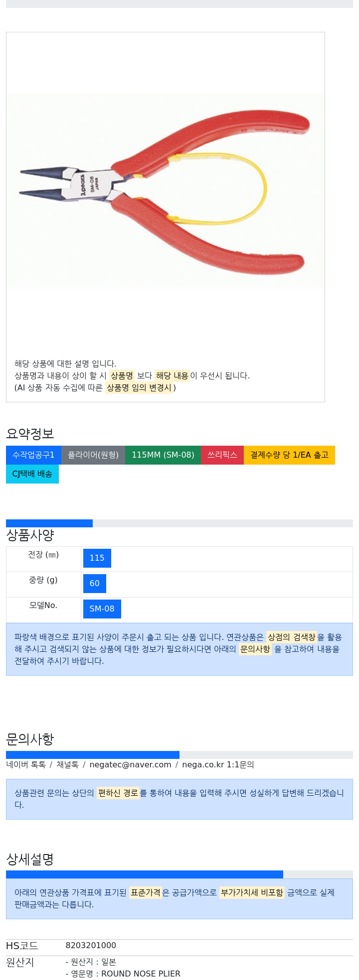This screenshot has width=359, height=980.
Task: Open the nega.co.kr 1:1문의 link
Action: pyautogui.click(x=218, y=765)
